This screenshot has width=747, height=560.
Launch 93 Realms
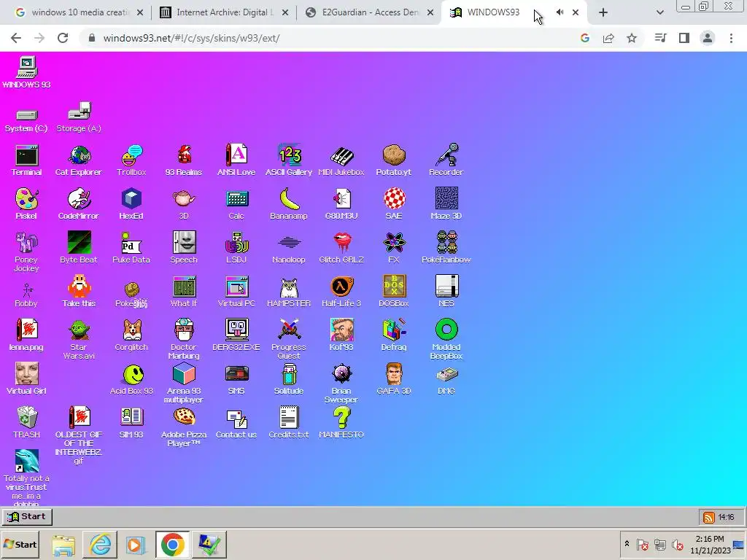coord(184,160)
